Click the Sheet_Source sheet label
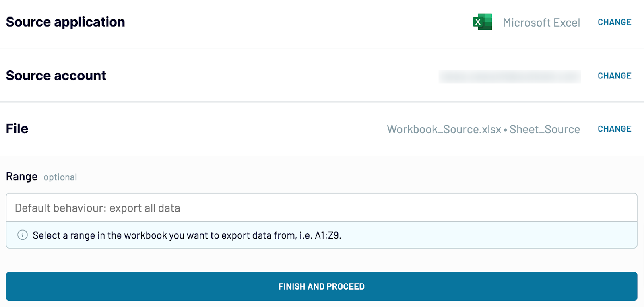This screenshot has height=307, width=644. (545, 129)
